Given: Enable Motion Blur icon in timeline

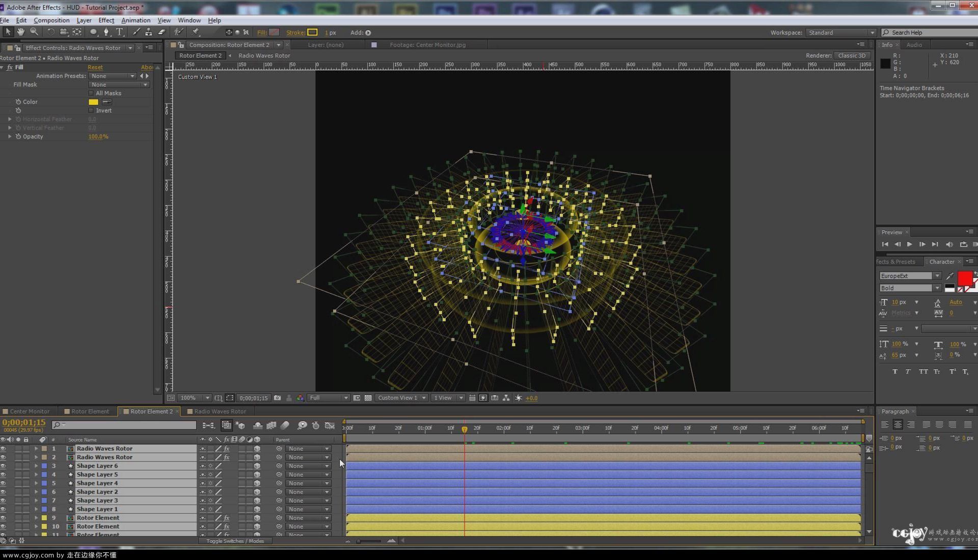Looking at the screenshot, I should click(x=285, y=425).
